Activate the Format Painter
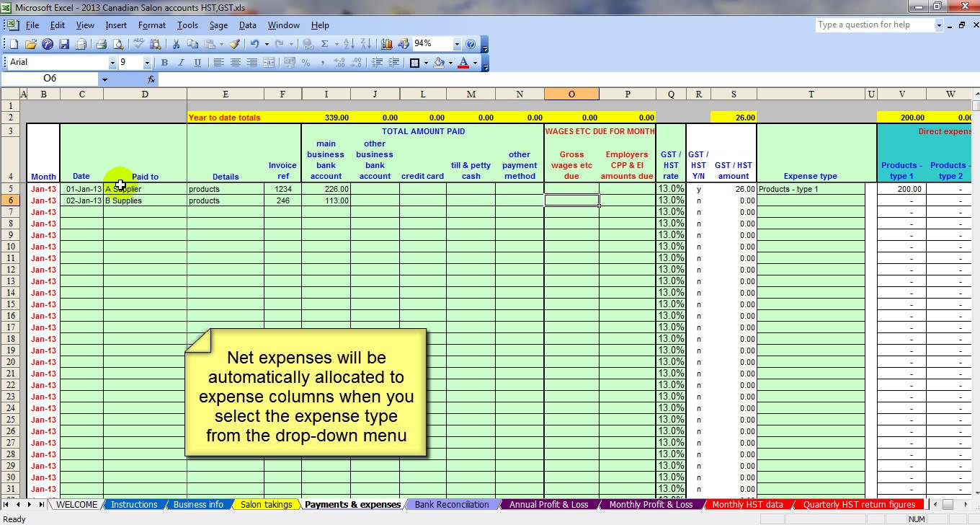 click(x=233, y=44)
